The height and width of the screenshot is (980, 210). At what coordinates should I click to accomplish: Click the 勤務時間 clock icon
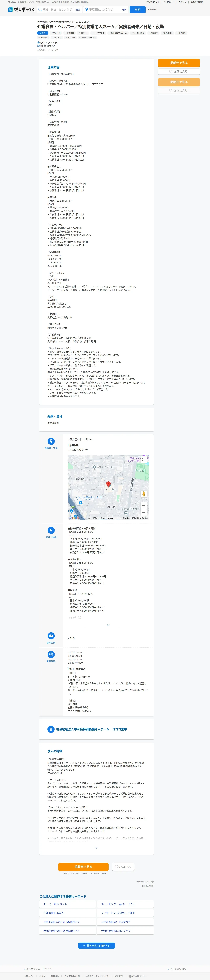[51, 654]
